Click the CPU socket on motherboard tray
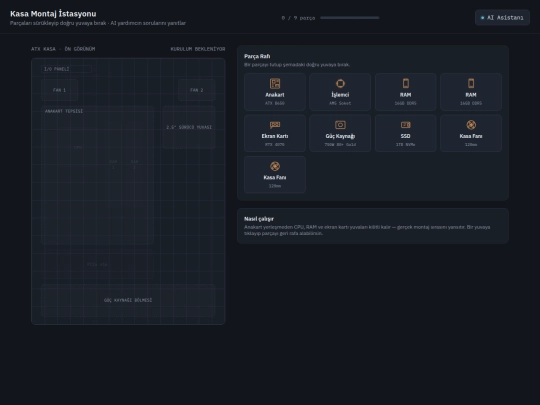Screen dimensions: 540x405 [x=78, y=147]
